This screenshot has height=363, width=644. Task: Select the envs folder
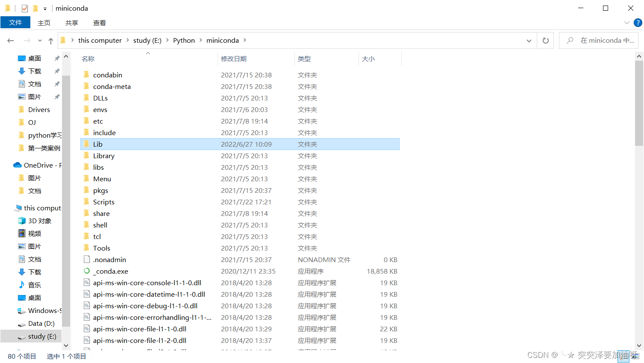click(x=100, y=110)
